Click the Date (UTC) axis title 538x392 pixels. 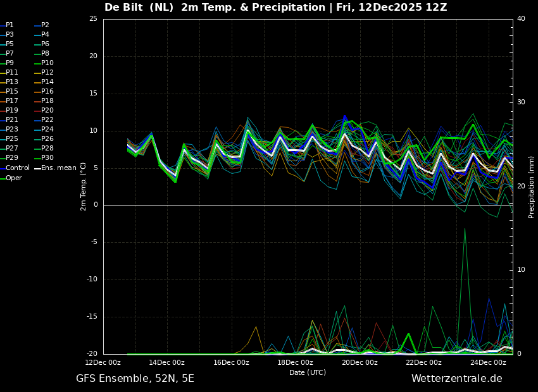click(x=308, y=372)
